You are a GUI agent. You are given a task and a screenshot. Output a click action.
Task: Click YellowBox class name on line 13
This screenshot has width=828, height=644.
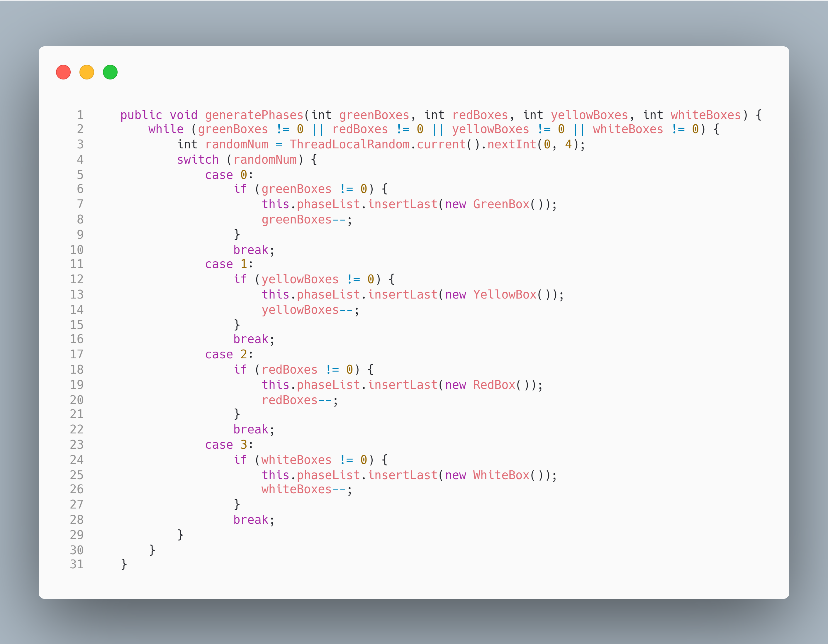pos(505,295)
